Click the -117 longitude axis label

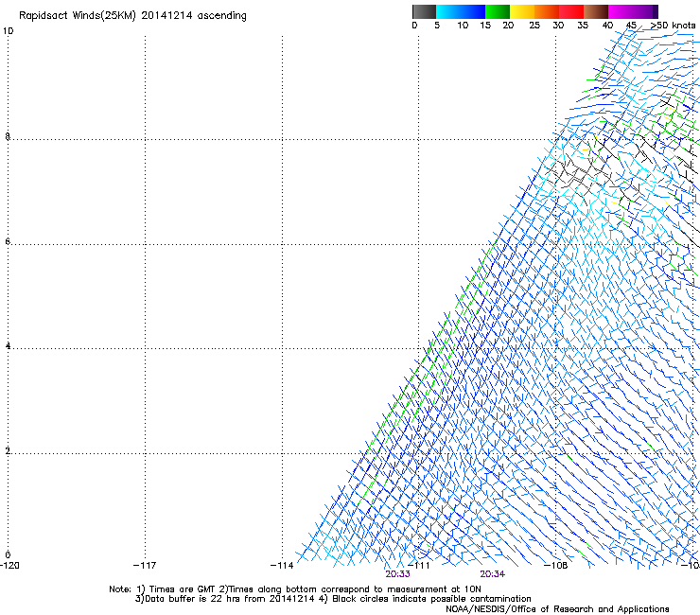pos(145,566)
